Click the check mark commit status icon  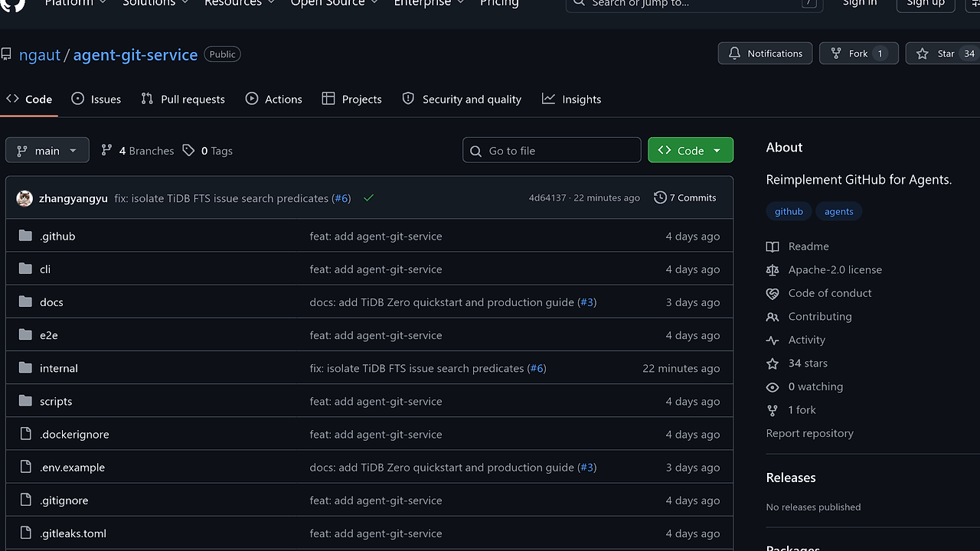(x=368, y=197)
